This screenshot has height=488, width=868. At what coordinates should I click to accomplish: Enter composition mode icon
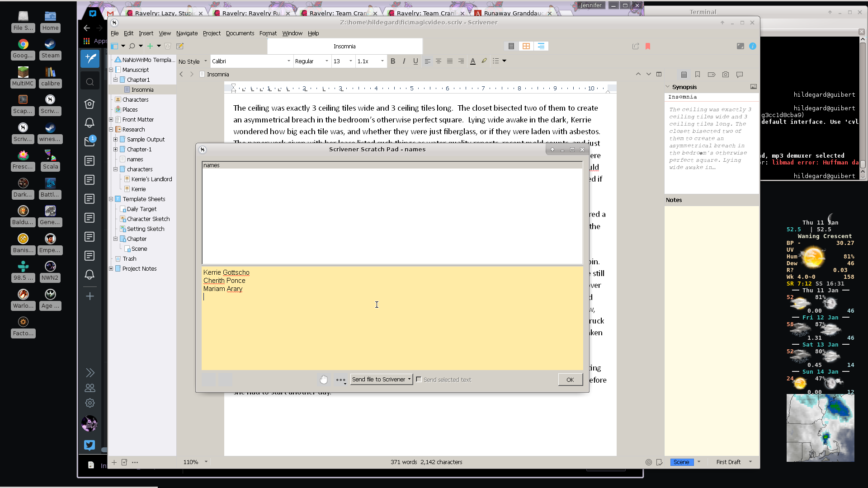click(x=741, y=46)
